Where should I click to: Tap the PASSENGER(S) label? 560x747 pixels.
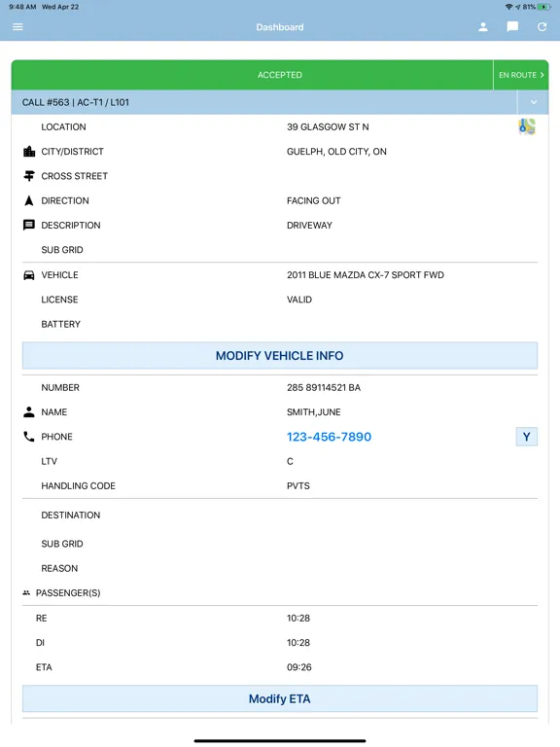pyautogui.click(x=68, y=592)
